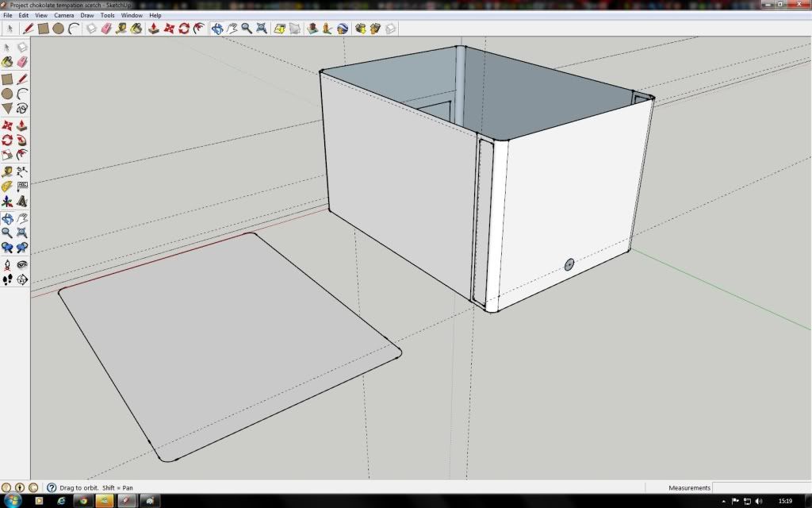
Task: Pick the Select arrow in the top toolbar
Action: [x=10, y=29]
